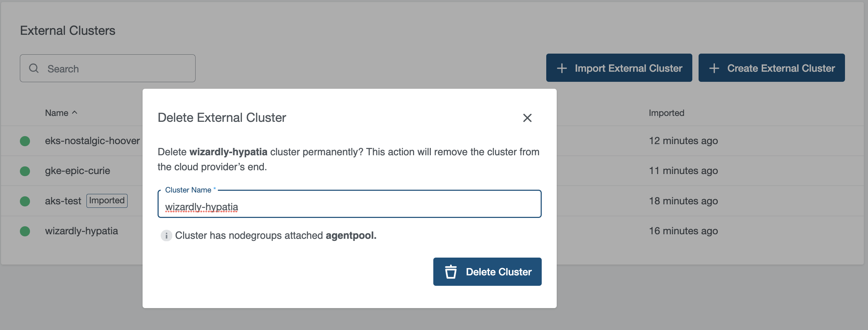Click the Create External Cluster button

(771, 68)
